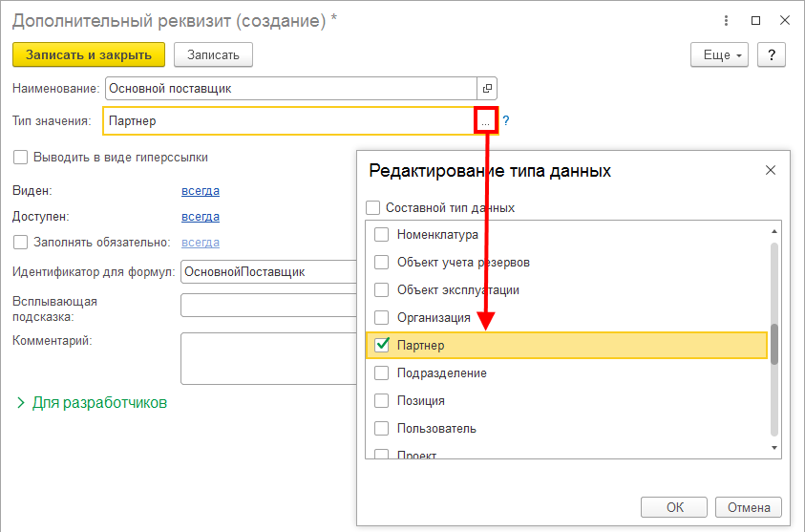This screenshot has height=532, width=805.
Task: Click the ellipsis button in Тип значения field
Action: coord(486,121)
